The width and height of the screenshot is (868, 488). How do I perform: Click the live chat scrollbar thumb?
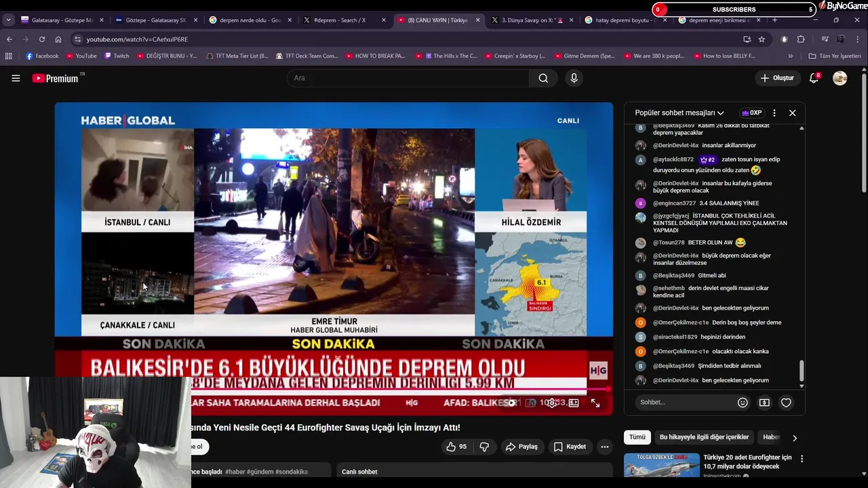pyautogui.click(x=802, y=371)
